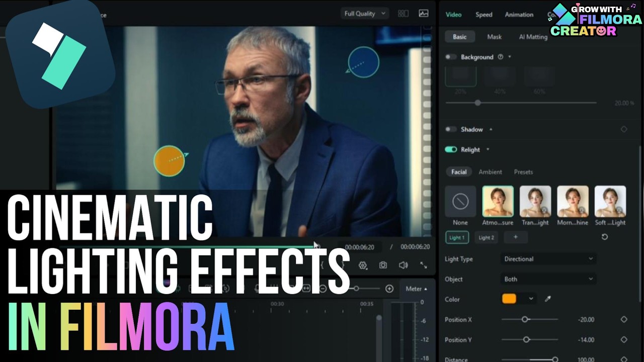Add a keyframe for Shadow
This screenshot has width=644, height=362.
coord(624,129)
